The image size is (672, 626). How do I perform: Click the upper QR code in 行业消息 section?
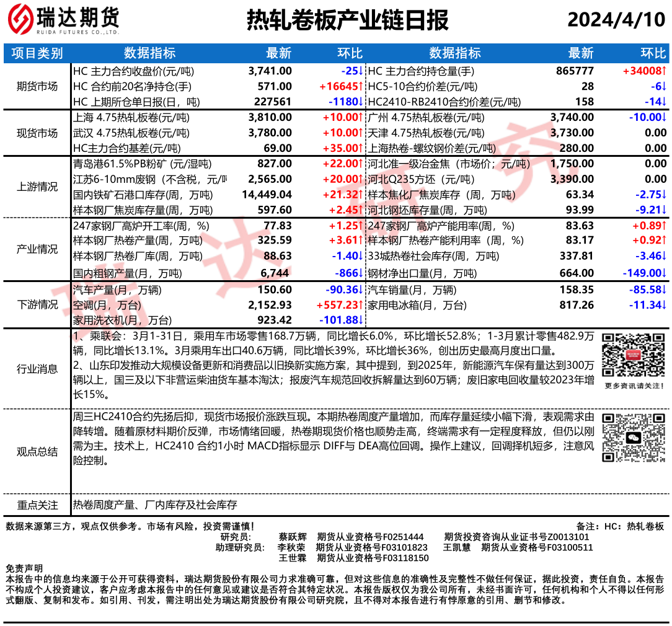coord(633,355)
